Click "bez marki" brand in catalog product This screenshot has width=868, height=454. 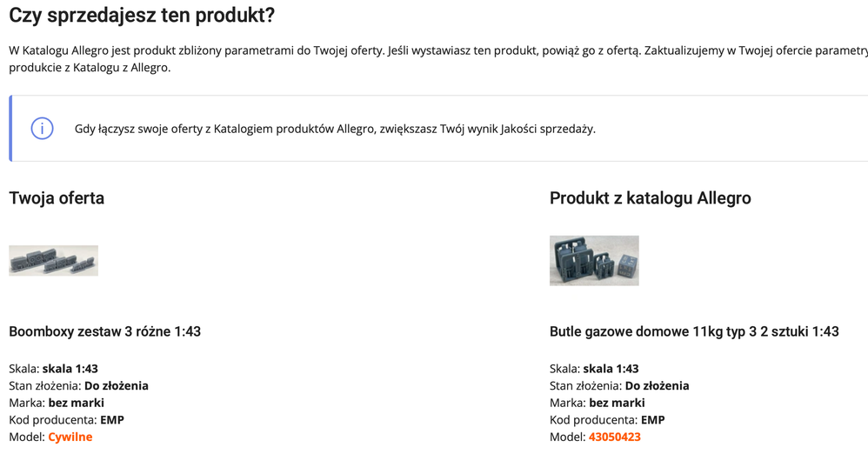pos(617,403)
